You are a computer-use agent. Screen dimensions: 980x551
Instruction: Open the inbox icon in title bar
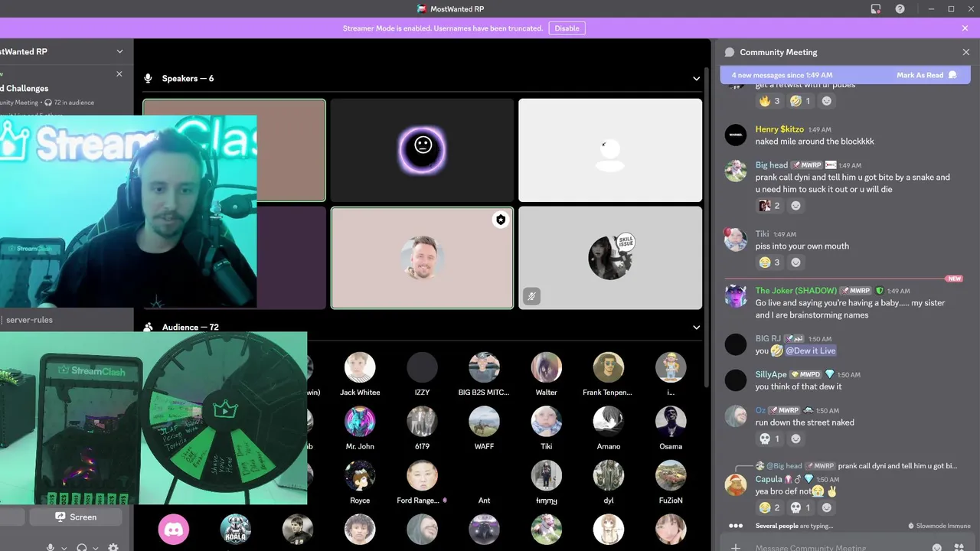[x=876, y=9]
